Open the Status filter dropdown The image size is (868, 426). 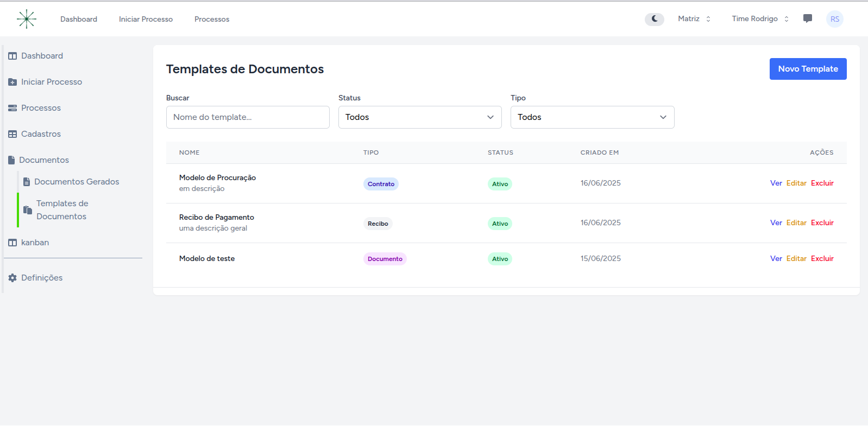(420, 117)
